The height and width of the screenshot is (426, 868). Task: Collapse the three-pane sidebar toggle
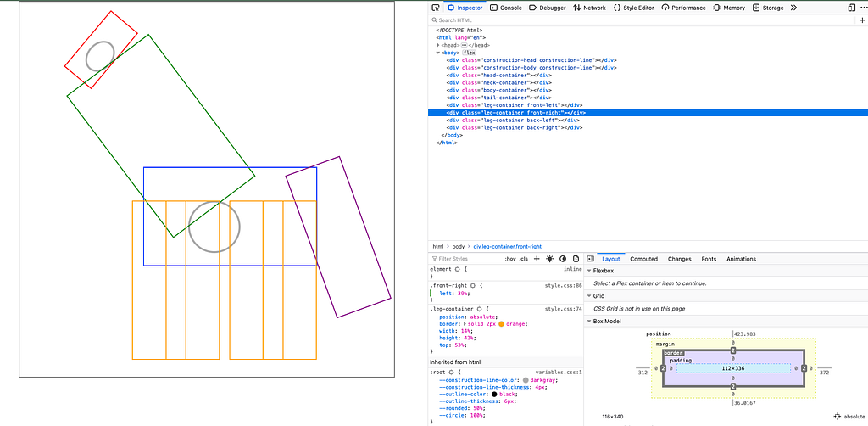590,259
